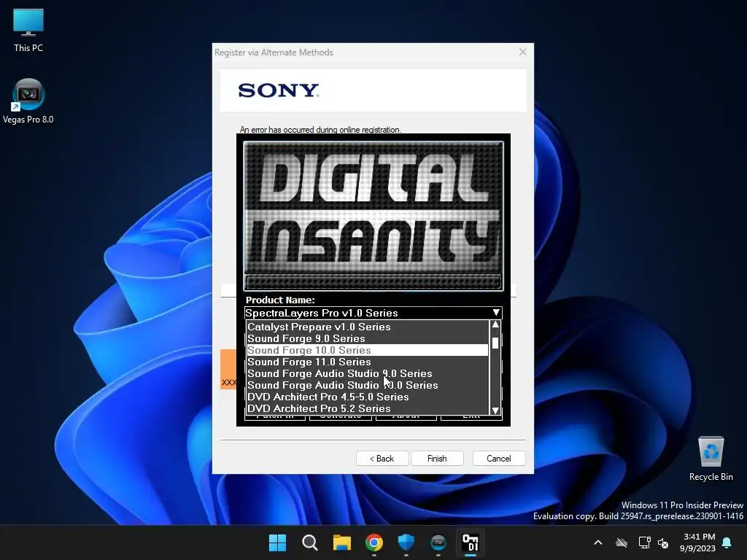Click the Back button
Image resolution: width=747 pixels, height=560 pixels.
pos(382,459)
